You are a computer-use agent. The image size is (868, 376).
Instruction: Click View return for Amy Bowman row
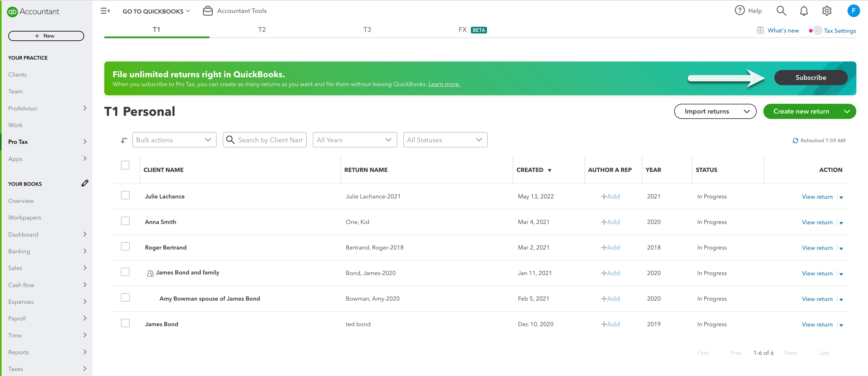coord(817,299)
